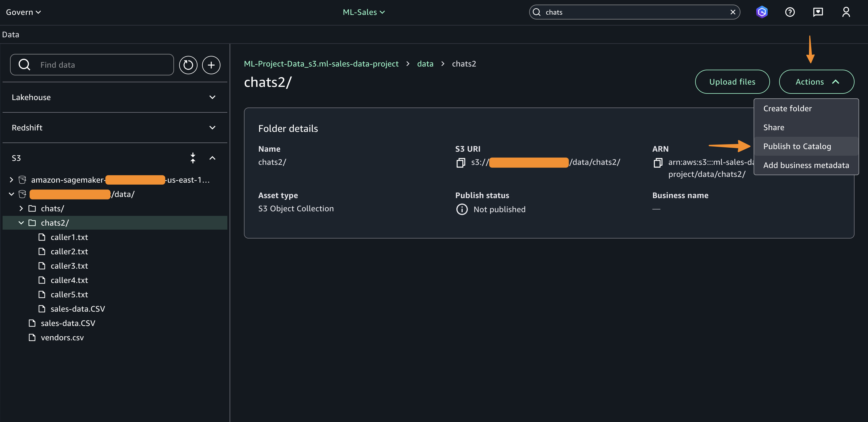Expand the Redshift section

tap(212, 128)
